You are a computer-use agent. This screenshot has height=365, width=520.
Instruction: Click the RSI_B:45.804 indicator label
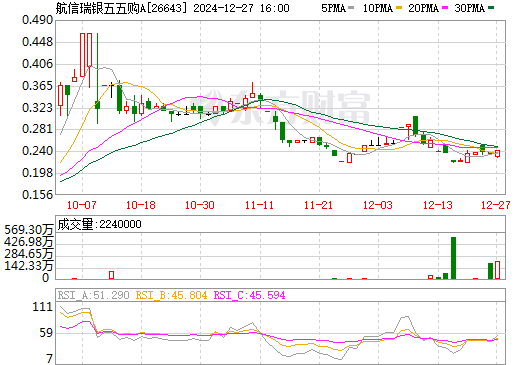(x=171, y=295)
